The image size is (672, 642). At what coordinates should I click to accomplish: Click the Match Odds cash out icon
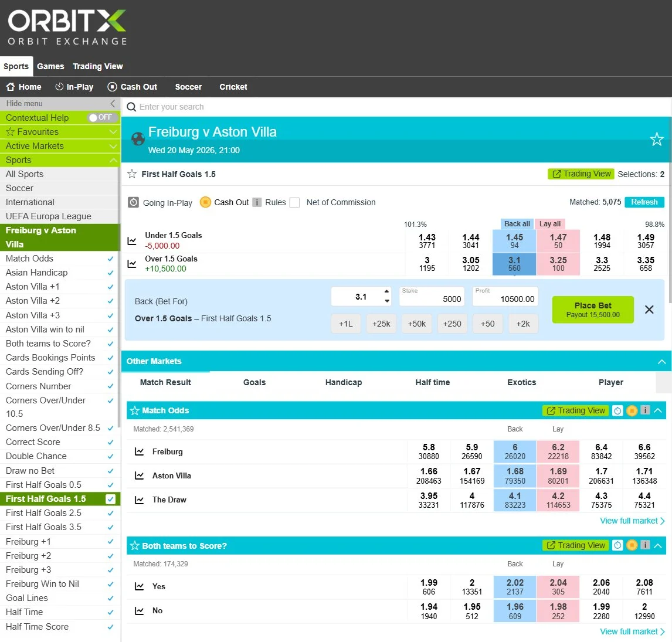632,410
